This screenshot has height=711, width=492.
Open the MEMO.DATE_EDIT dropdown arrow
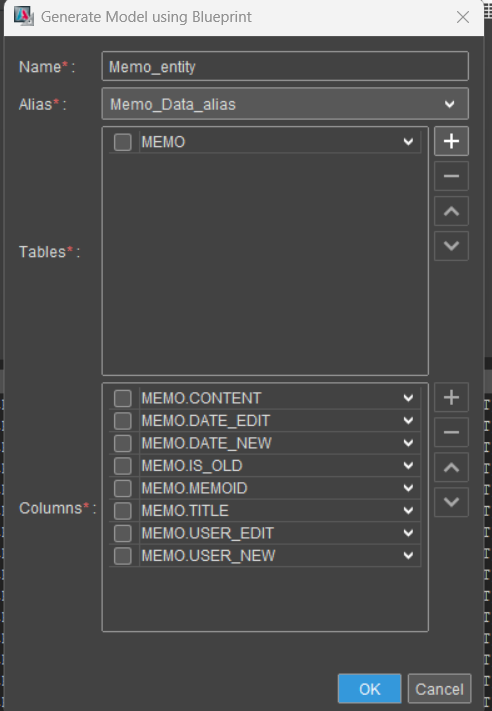[408, 421]
